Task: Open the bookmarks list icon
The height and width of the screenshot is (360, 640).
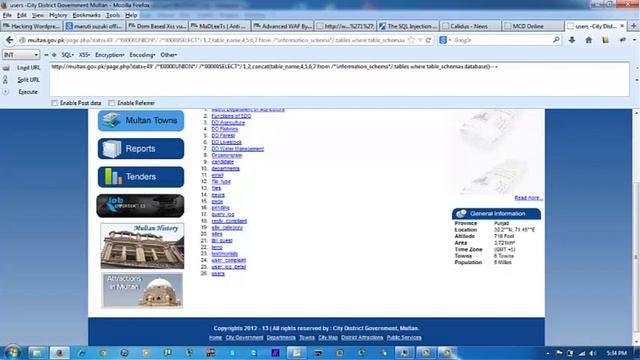Action: tap(605, 40)
